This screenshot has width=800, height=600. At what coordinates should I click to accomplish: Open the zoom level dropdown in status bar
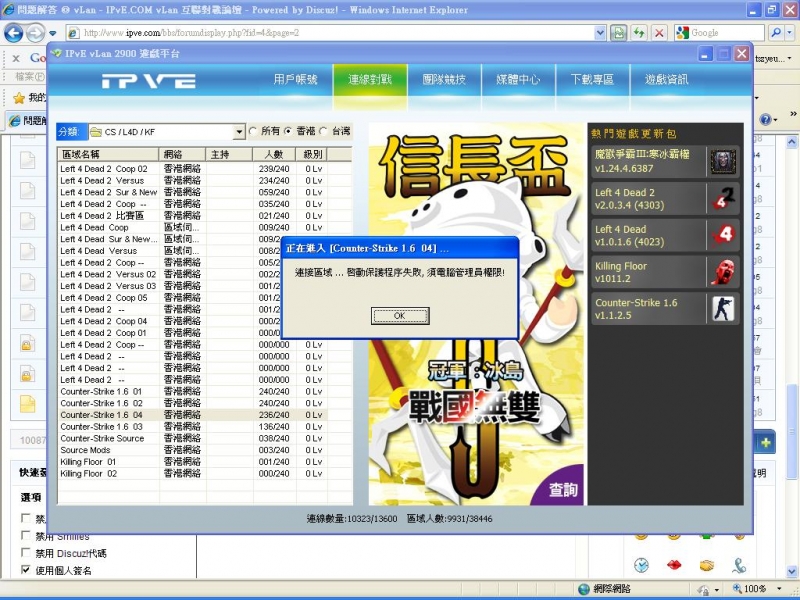click(779, 588)
